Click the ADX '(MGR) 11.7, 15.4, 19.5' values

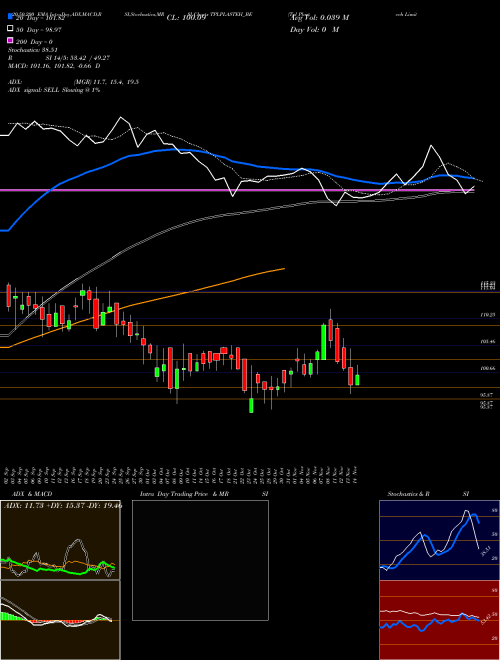click(106, 82)
